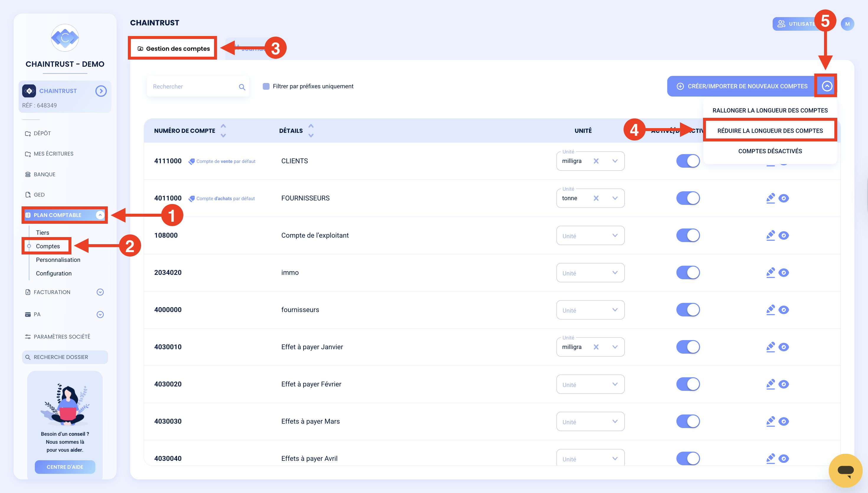Screen dimensions: 868x493
Task: Edit the immo account 2034020
Action: (771, 272)
